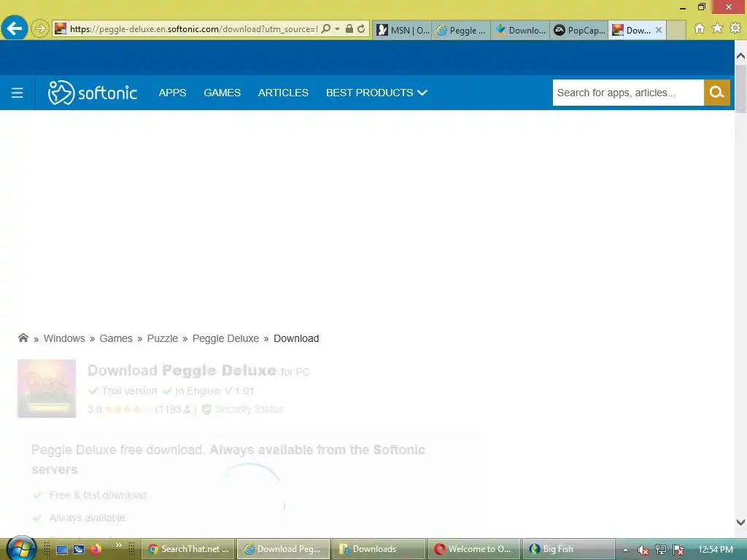Viewport: 747px width, 560px height.
Task: Open the APPS section
Action: [172, 93]
